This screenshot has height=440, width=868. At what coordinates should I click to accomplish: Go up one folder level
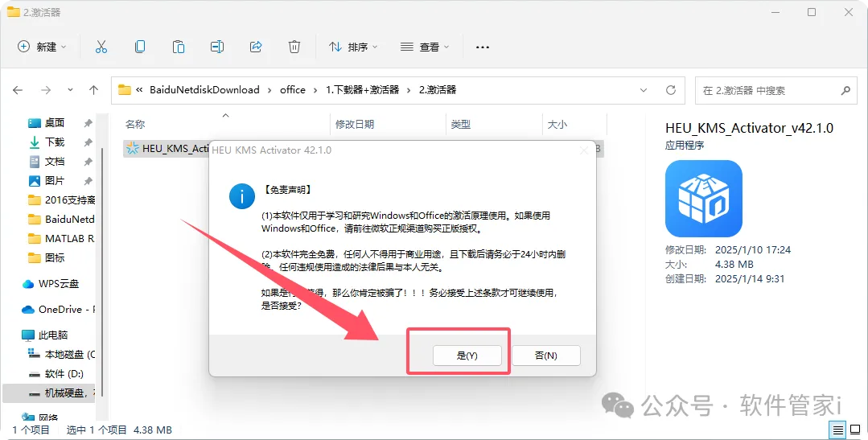pyautogui.click(x=93, y=90)
